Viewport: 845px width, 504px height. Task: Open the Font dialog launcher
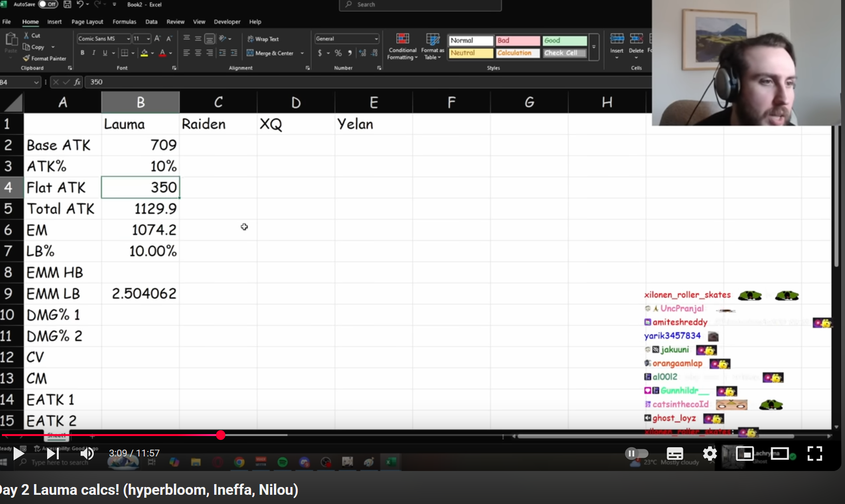[174, 68]
